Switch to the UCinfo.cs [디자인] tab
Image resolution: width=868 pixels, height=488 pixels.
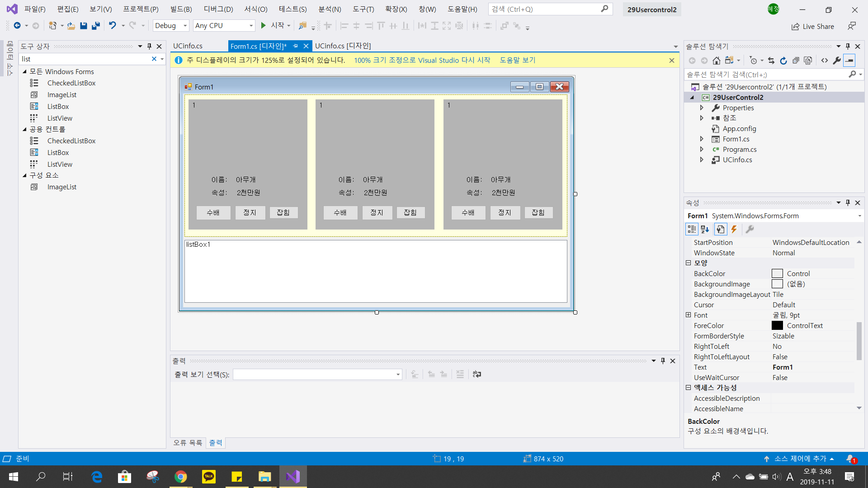pyautogui.click(x=343, y=46)
